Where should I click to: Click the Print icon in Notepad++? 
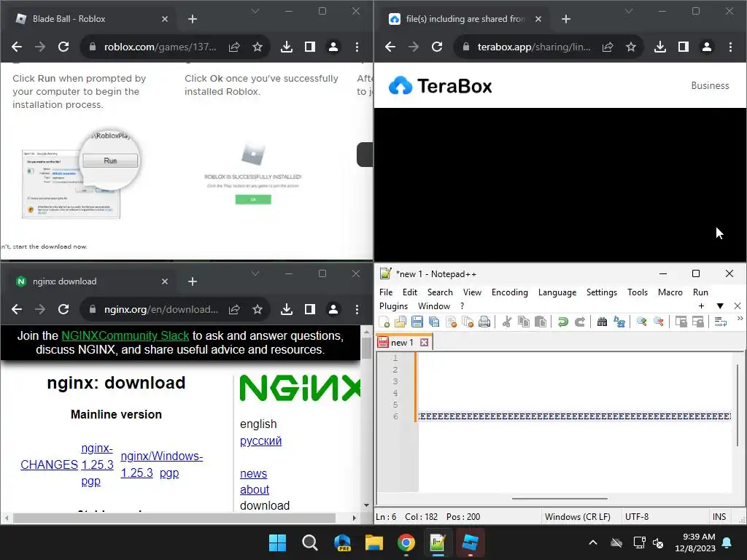[484, 322]
